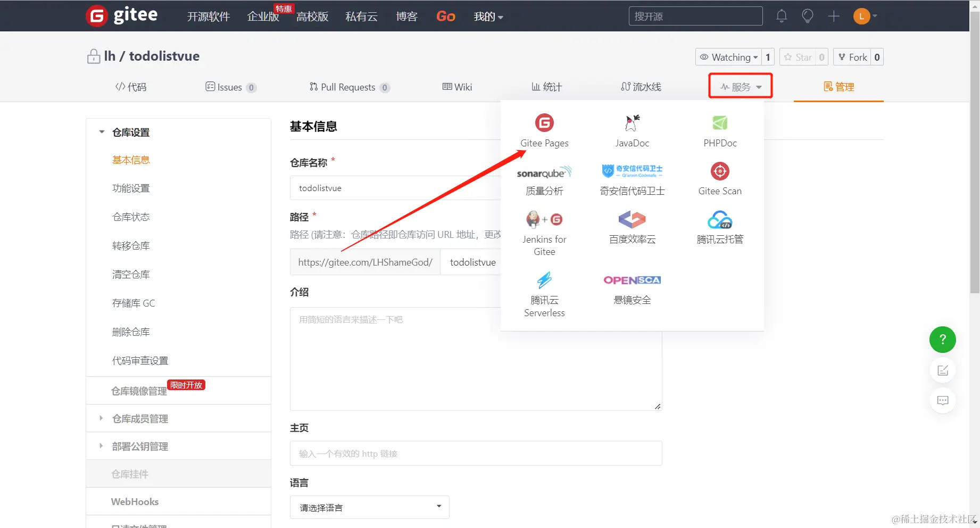Click the lightbulb icon in the header

click(x=808, y=16)
